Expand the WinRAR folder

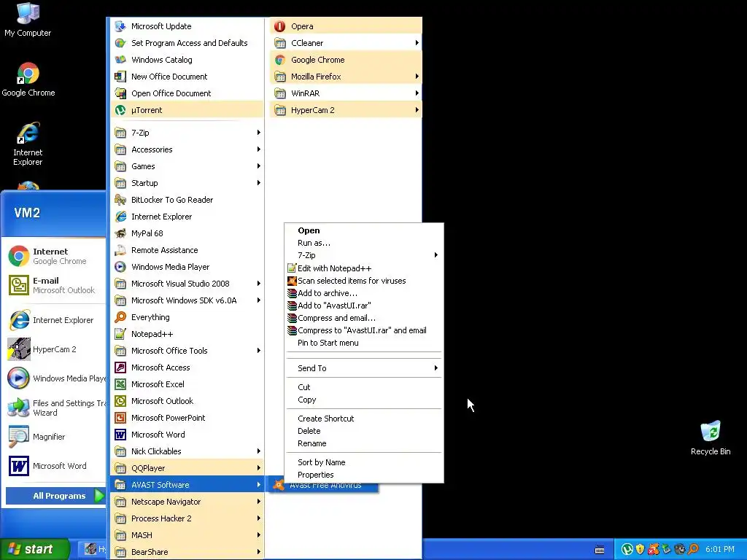[345, 93]
